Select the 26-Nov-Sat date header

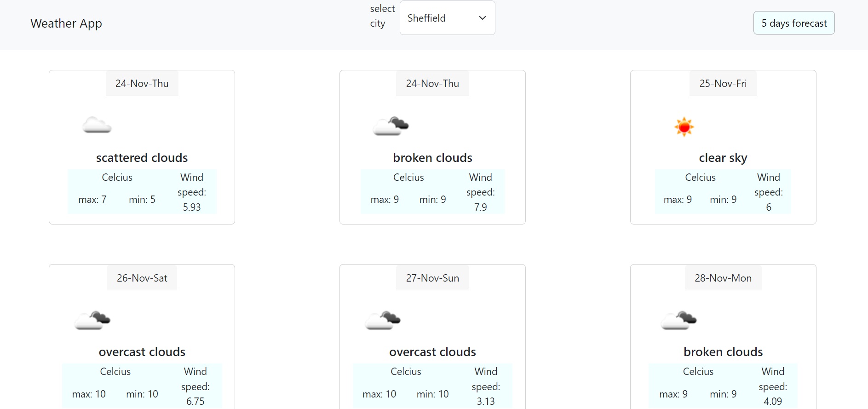click(142, 278)
